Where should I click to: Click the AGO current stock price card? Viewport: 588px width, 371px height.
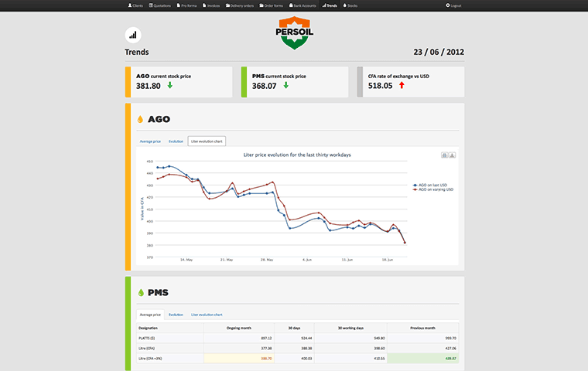[x=179, y=82]
